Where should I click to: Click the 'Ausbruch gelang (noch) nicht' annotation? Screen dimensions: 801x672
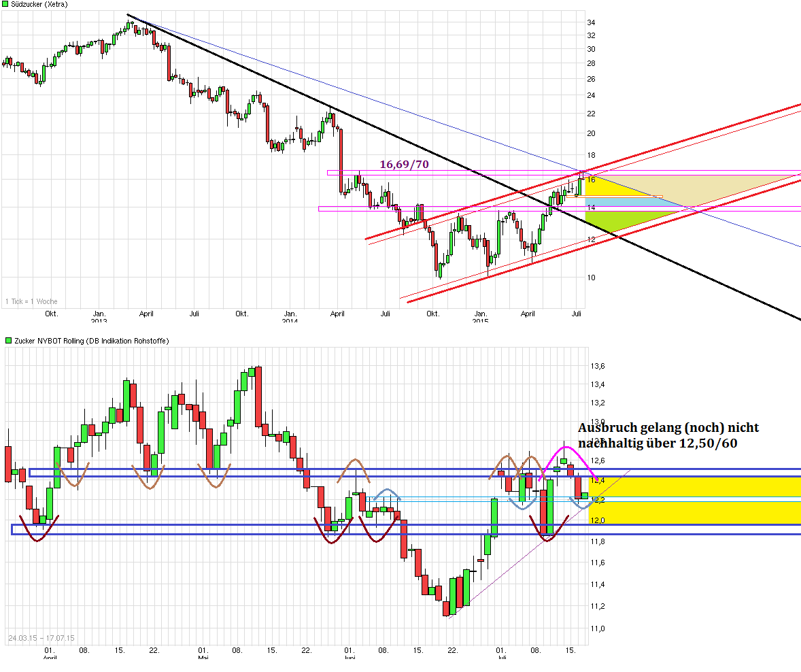click(668, 427)
